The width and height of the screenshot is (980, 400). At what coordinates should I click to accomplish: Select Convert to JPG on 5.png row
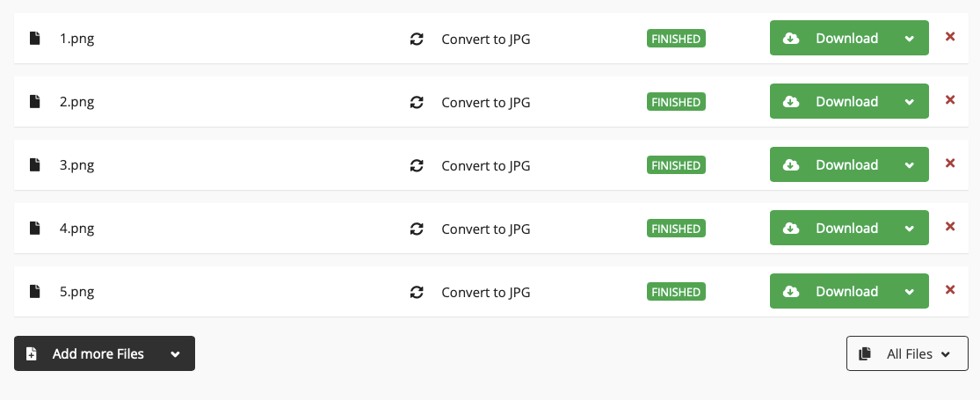click(485, 292)
